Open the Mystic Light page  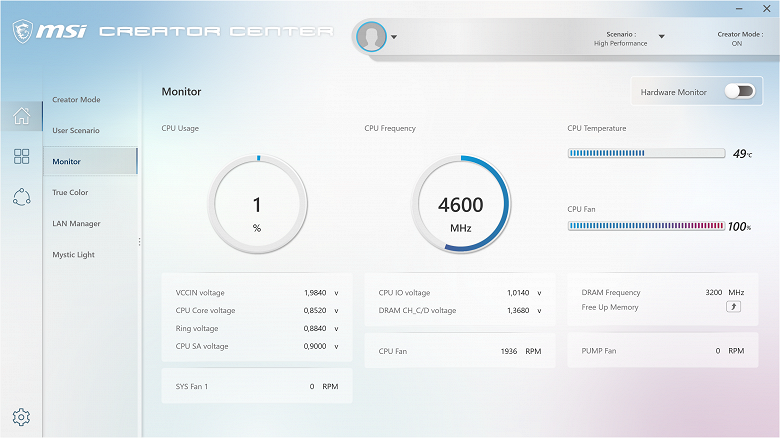[73, 254]
